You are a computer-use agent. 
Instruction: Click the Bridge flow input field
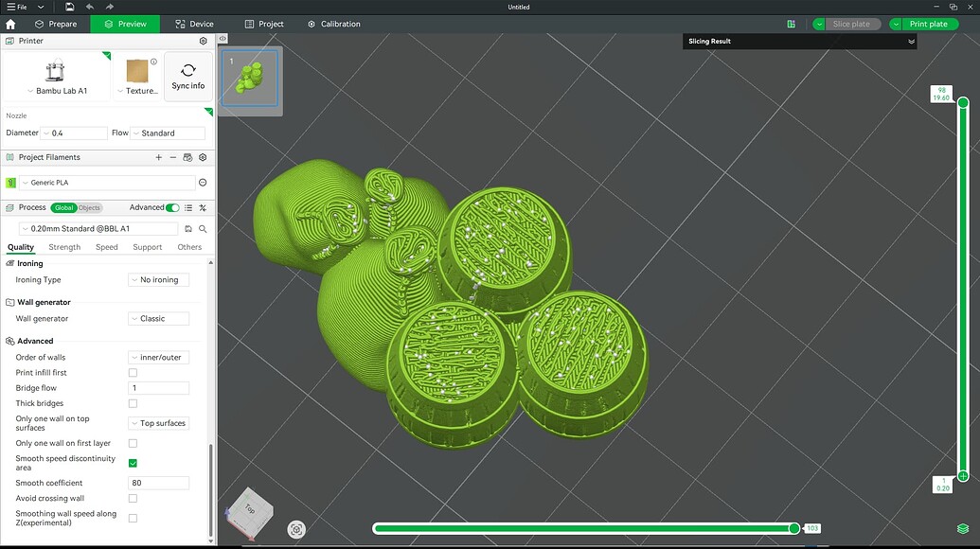coord(159,388)
